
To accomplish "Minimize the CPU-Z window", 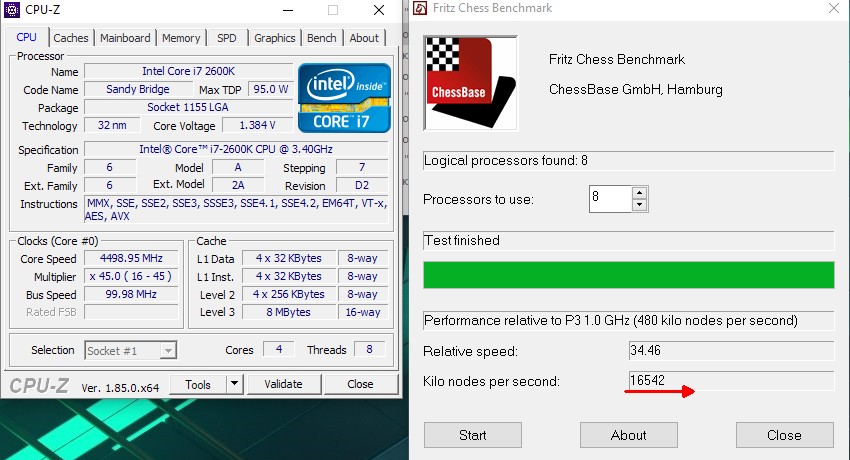I will coord(288,10).
